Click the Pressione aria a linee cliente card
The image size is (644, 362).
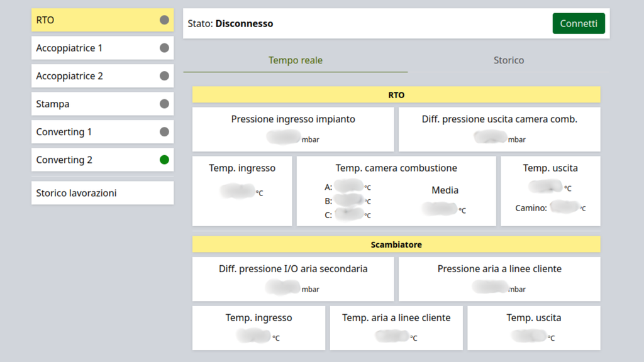coord(499,278)
